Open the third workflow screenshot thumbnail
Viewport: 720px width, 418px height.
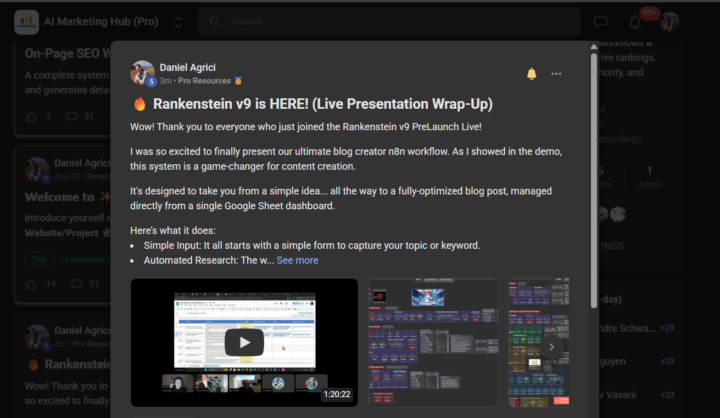pos(539,342)
